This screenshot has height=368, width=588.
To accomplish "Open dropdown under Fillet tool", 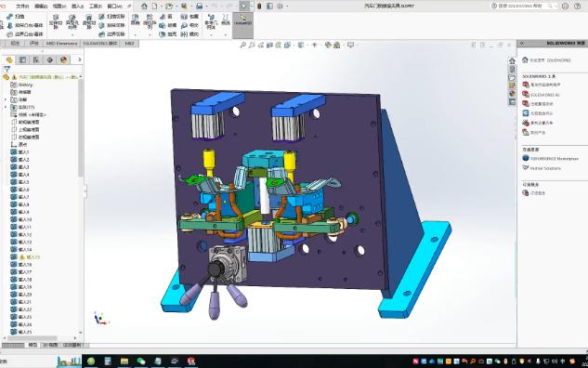I will click(136, 34).
